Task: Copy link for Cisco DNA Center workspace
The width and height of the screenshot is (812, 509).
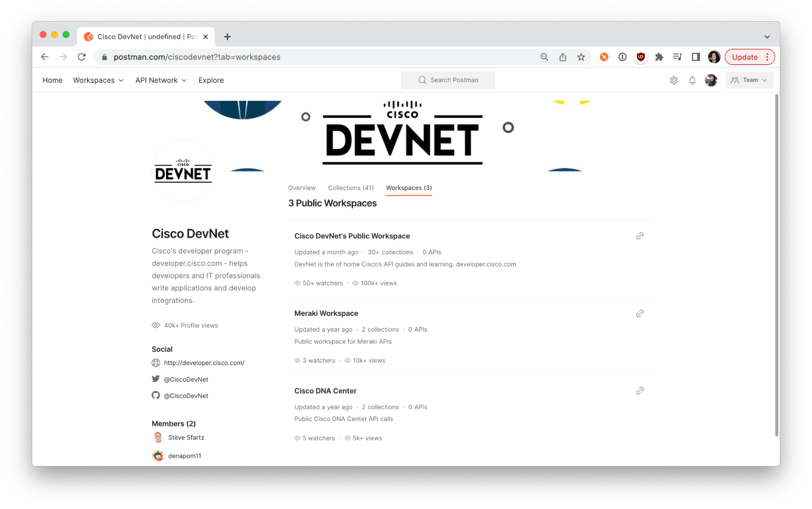Action: pyautogui.click(x=640, y=391)
